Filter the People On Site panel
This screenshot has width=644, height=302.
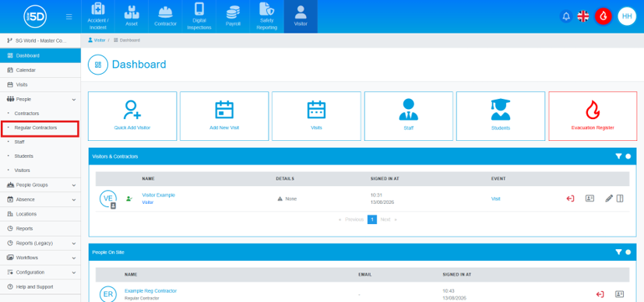[618, 252]
